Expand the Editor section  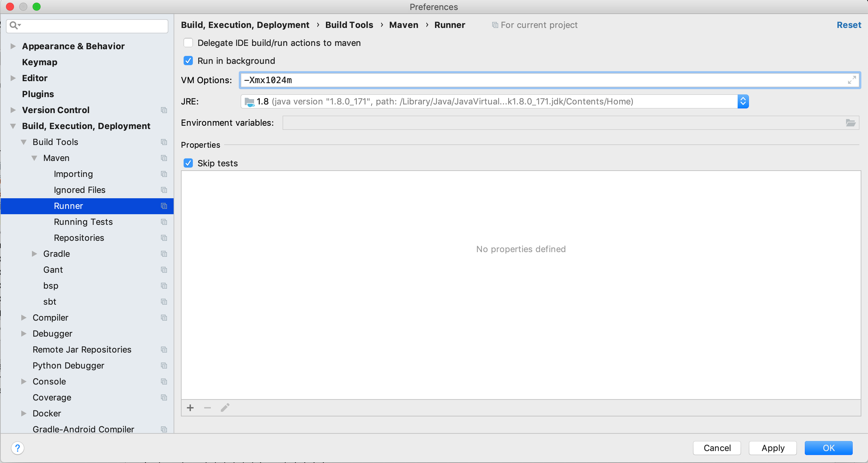coord(13,78)
